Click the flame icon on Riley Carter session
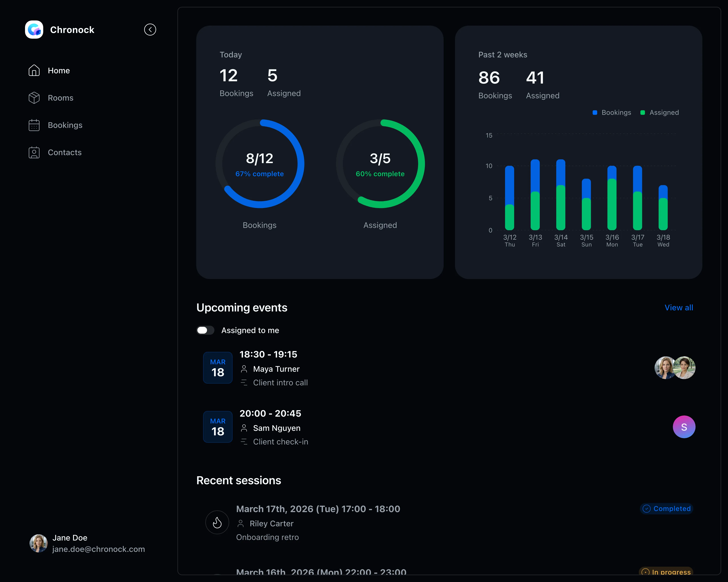Viewport: 728px width, 582px height. 217,522
